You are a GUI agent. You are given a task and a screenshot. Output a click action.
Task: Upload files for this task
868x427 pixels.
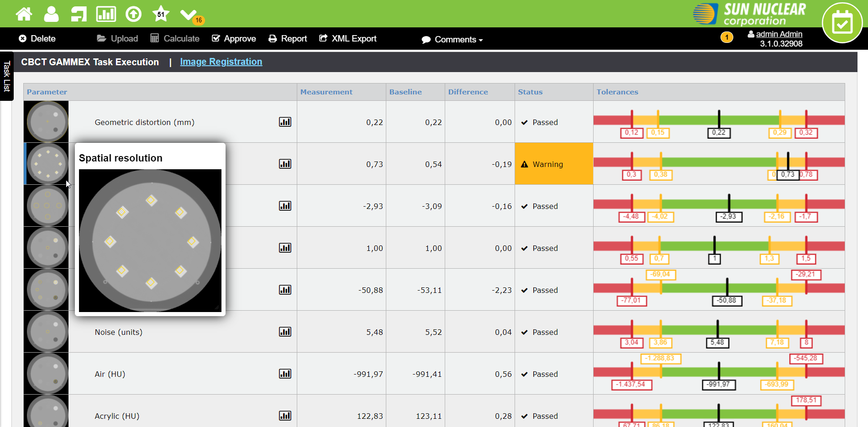[117, 39]
